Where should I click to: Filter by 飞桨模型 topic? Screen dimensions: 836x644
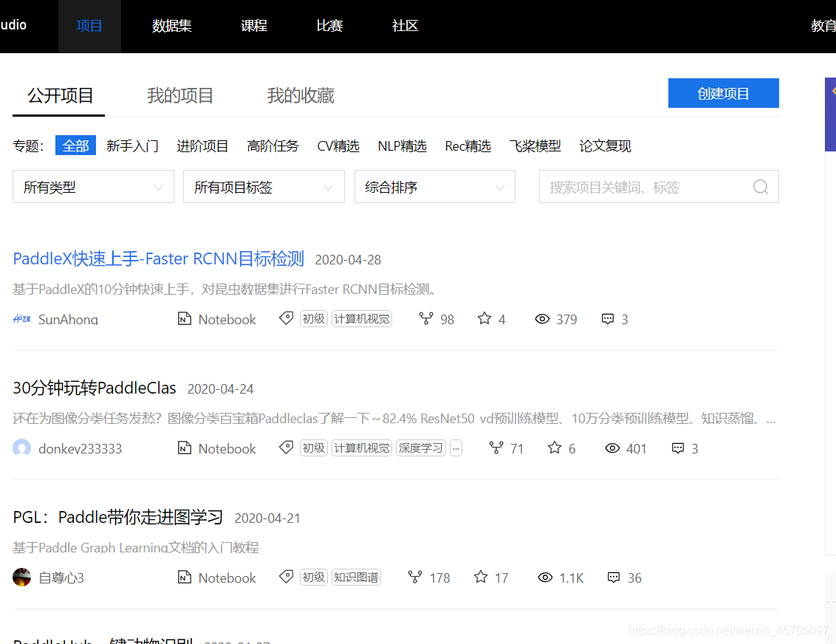535,145
